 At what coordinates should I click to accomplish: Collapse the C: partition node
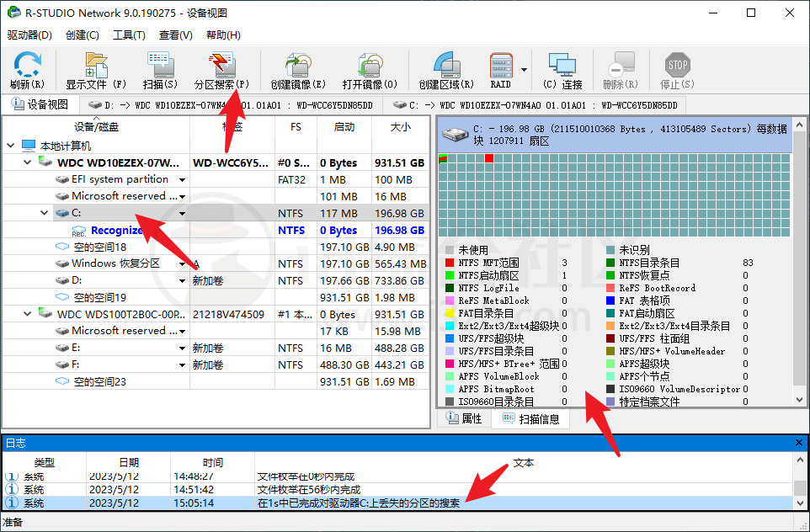click(x=45, y=213)
